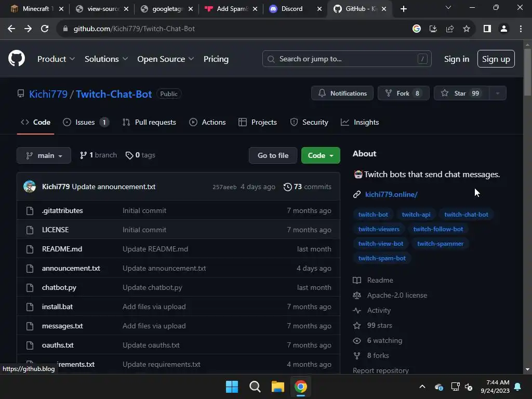The width and height of the screenshot is (532, 399).
Task: Click the tag icon next to 0 tags
Action: [129, 155]
